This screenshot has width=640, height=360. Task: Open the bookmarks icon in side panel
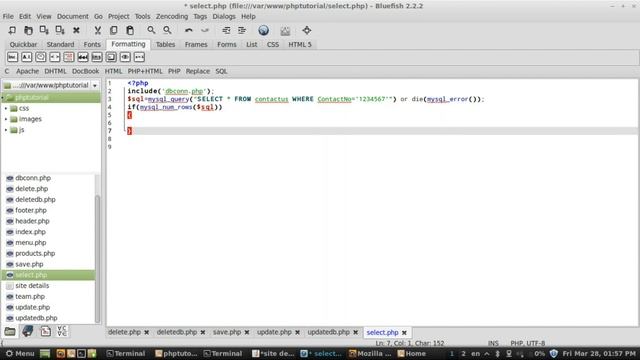coord(28,331)
